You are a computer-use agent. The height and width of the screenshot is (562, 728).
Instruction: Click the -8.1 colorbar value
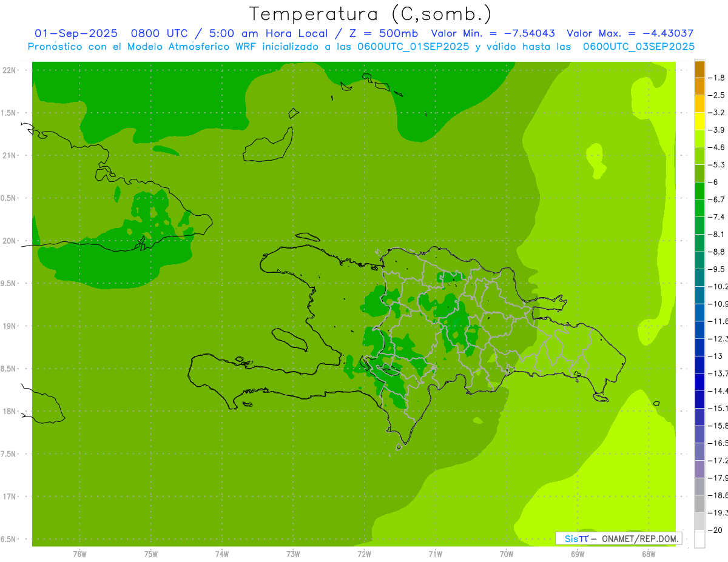717,234
